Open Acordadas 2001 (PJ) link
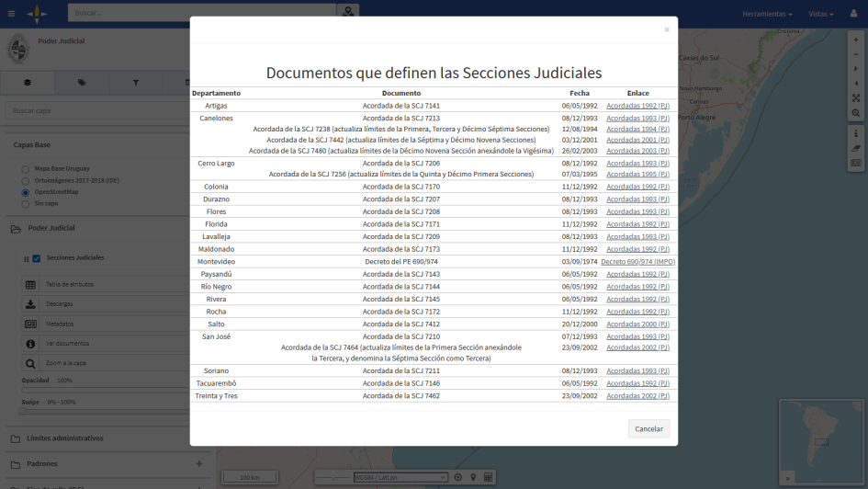 tap(637, 140)
